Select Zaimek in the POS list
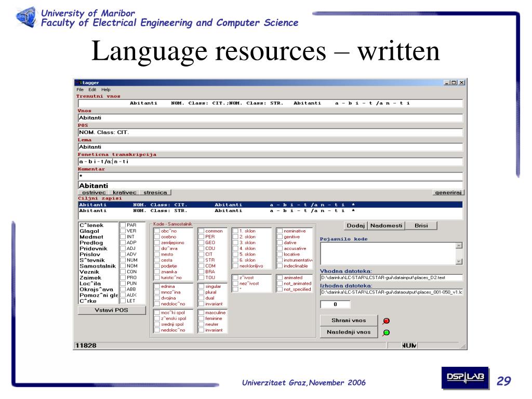 pyautogui.click(x=90, y=278)
